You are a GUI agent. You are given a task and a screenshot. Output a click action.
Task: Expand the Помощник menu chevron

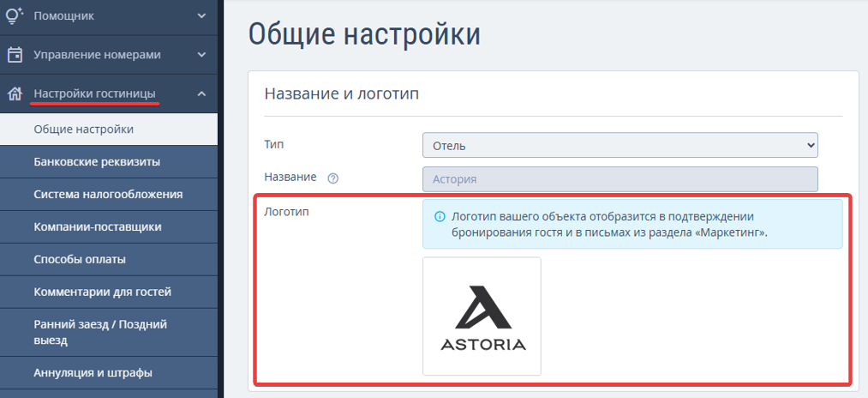pos(201,15)
